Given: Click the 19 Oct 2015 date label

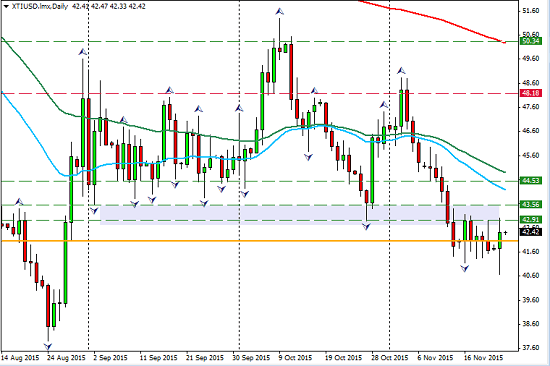Looking at the screenshot, I should click(x=343, y=358).
